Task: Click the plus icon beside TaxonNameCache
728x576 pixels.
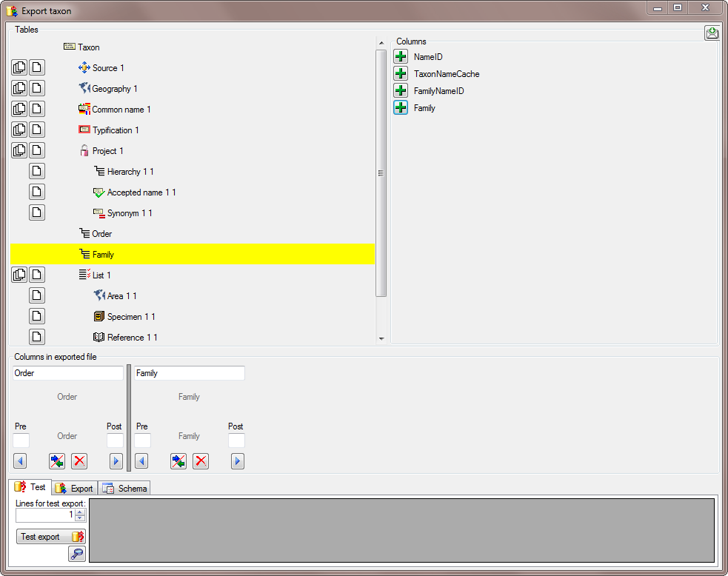Action: tap(401, 74)
